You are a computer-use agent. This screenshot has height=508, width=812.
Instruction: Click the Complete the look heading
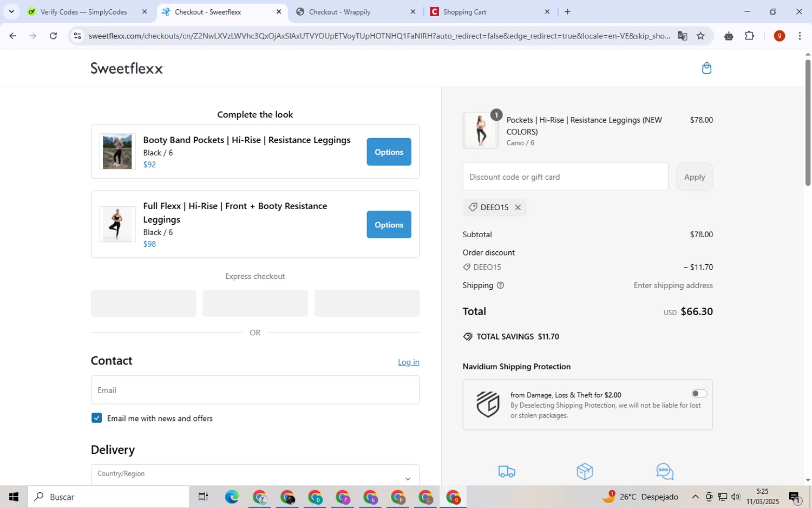255,114
